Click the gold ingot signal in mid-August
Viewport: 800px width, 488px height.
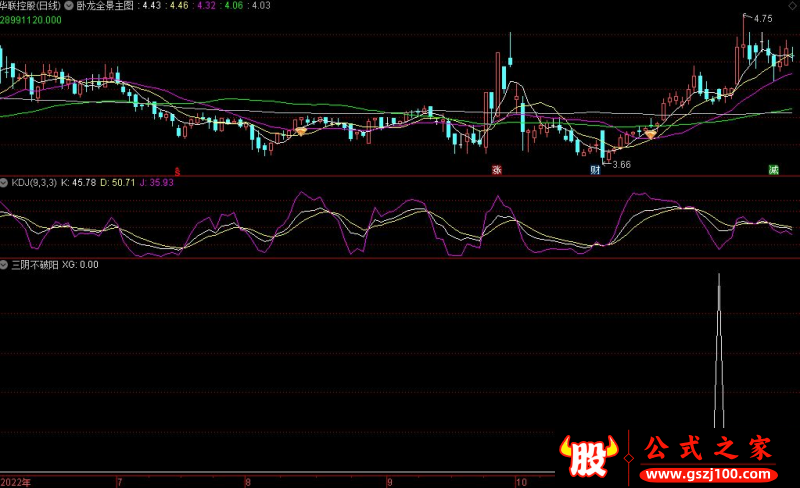[x=299, y=131]
